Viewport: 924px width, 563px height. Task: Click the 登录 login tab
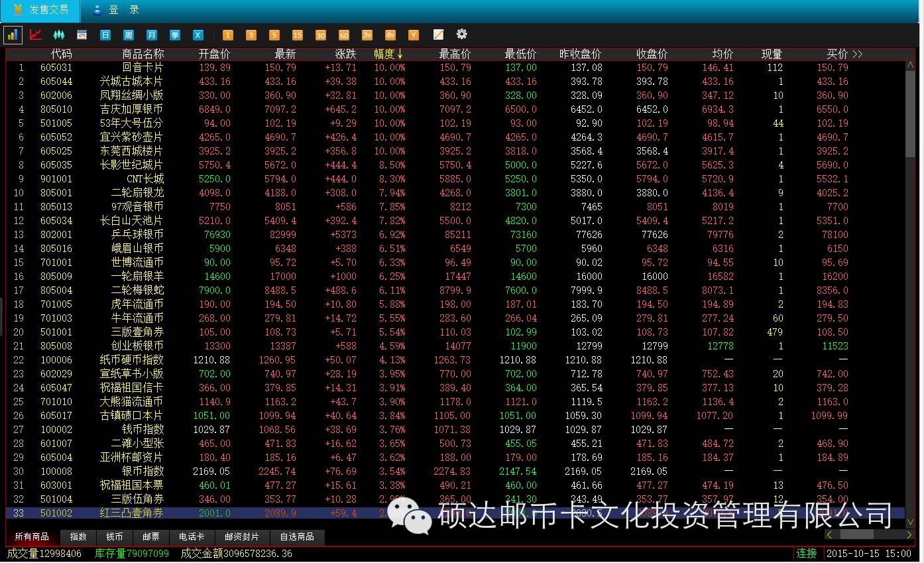pyautogui.click(x=116, y=10)
